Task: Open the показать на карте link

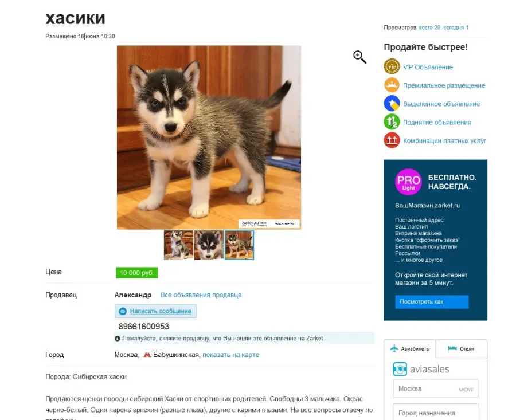Action: tap(230, 355)
